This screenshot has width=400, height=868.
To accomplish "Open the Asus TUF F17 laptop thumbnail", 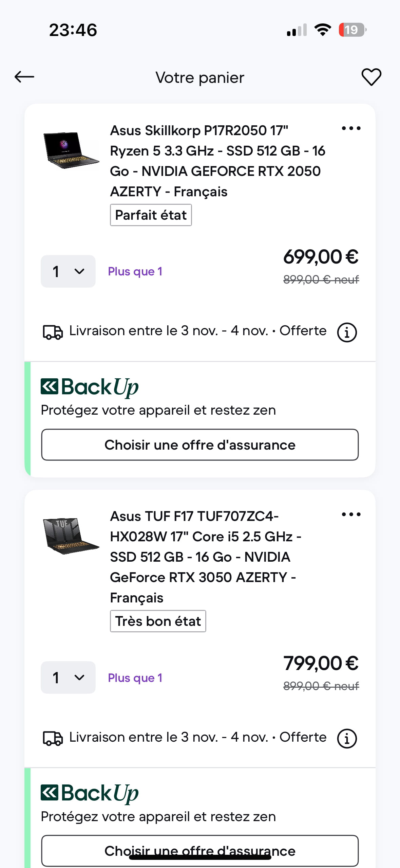I will tap(71, 536).
